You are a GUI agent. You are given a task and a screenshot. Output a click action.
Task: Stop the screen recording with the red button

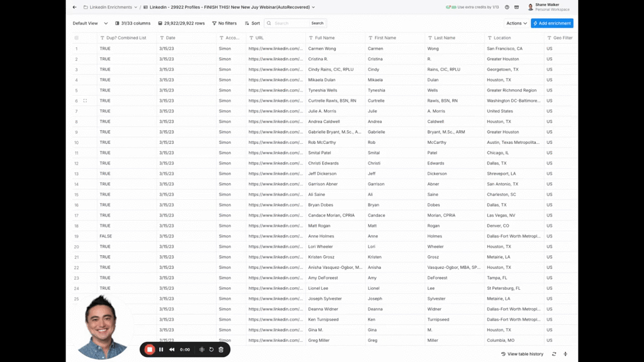coord(150,349)
